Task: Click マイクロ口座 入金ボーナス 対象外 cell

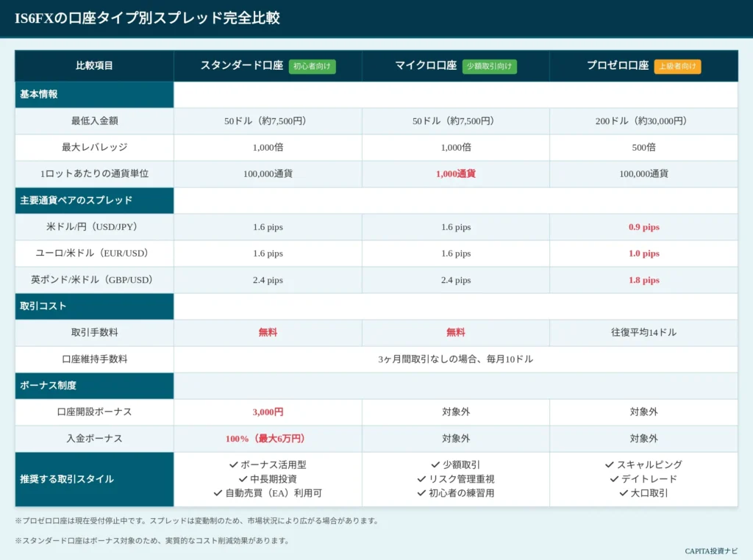Action: (456, 439)
